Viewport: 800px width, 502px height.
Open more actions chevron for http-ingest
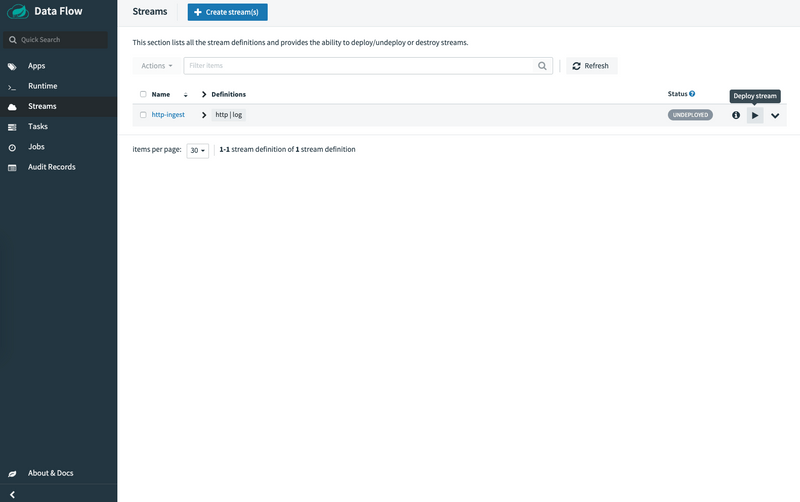click(775, 116)
